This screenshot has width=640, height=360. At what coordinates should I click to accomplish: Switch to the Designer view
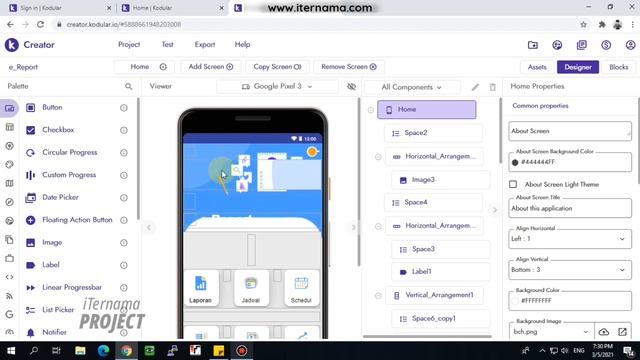(x=578, y=67)
